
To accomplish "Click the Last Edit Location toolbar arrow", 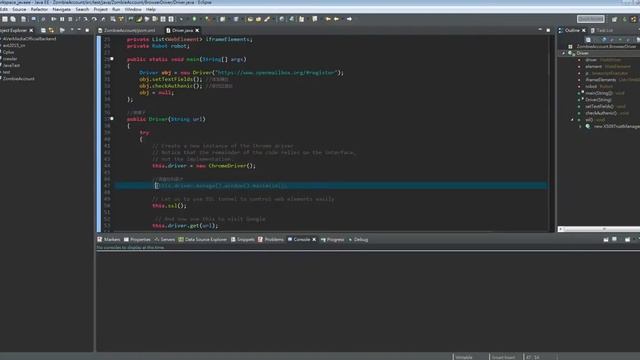I will click(328, 19).
